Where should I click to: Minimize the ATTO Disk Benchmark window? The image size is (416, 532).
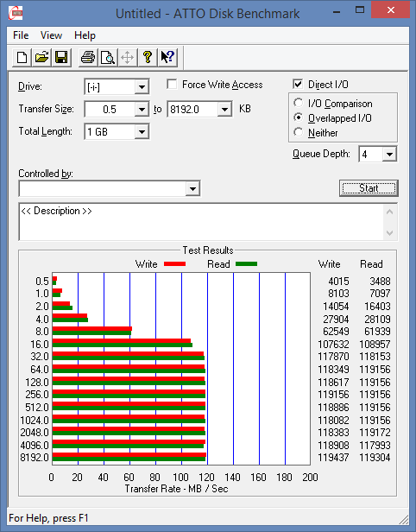click(x=337, y=12)
